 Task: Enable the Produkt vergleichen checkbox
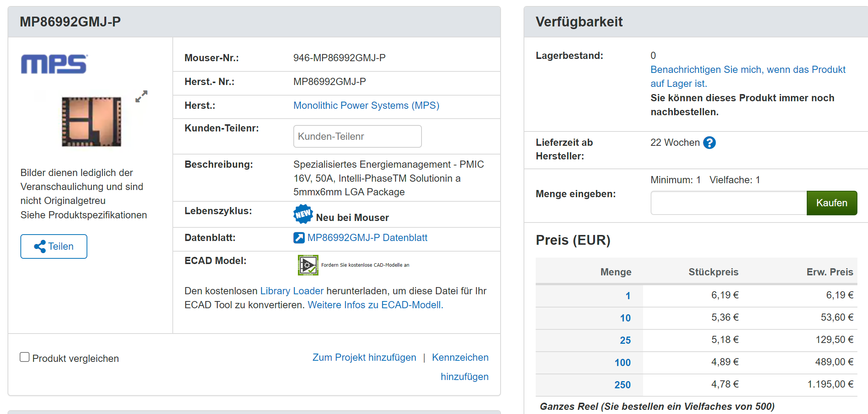(25, 357)
